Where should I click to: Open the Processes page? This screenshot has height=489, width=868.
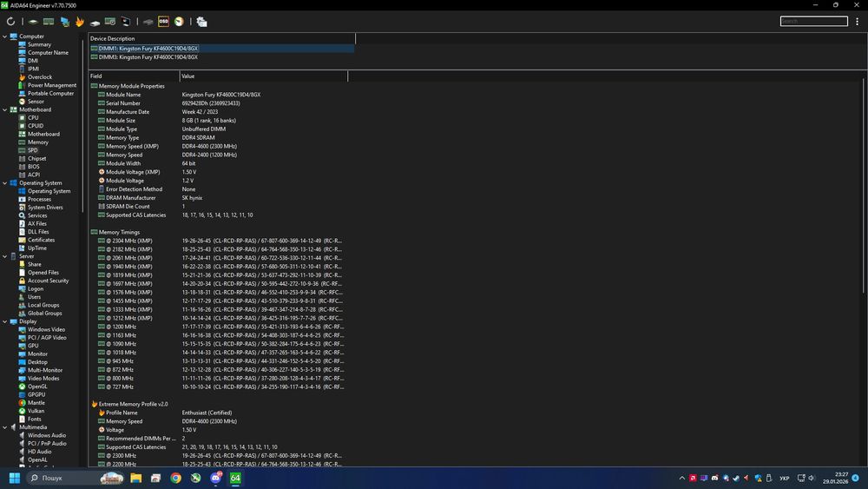click(x=39, y=200)
